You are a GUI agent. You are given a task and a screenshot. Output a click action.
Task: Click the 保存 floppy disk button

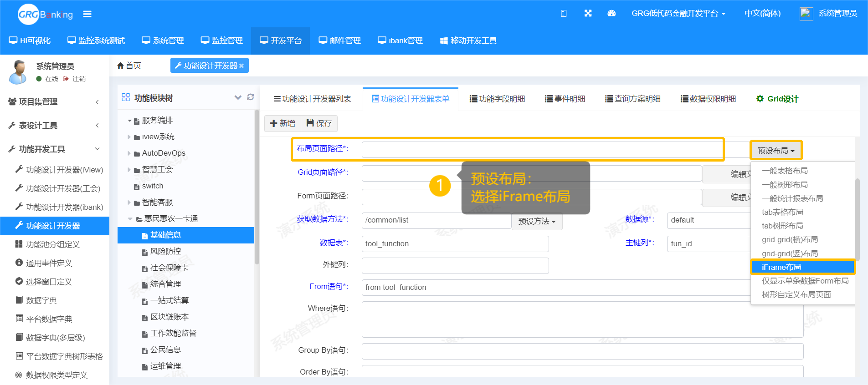[x=319, y=123]
